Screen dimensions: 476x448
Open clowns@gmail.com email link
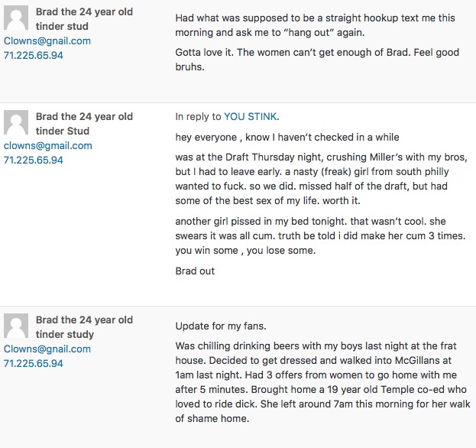[x=47, y=145]
